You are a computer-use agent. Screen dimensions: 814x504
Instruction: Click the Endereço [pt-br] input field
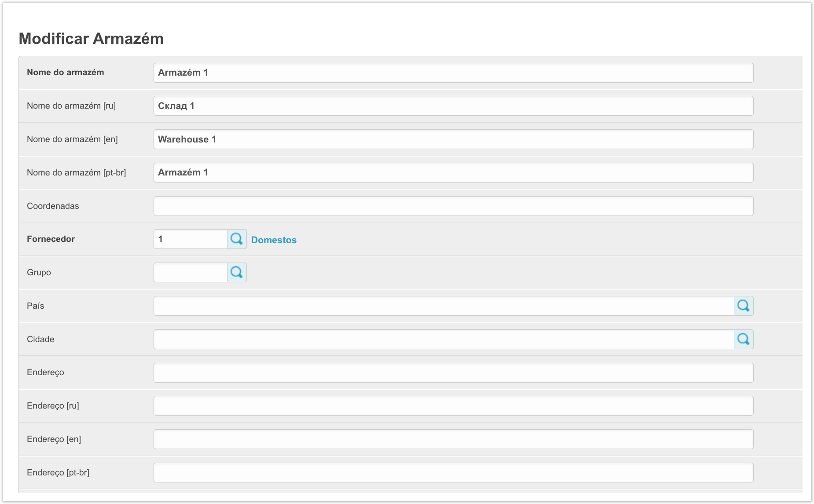tap(453, 473)
